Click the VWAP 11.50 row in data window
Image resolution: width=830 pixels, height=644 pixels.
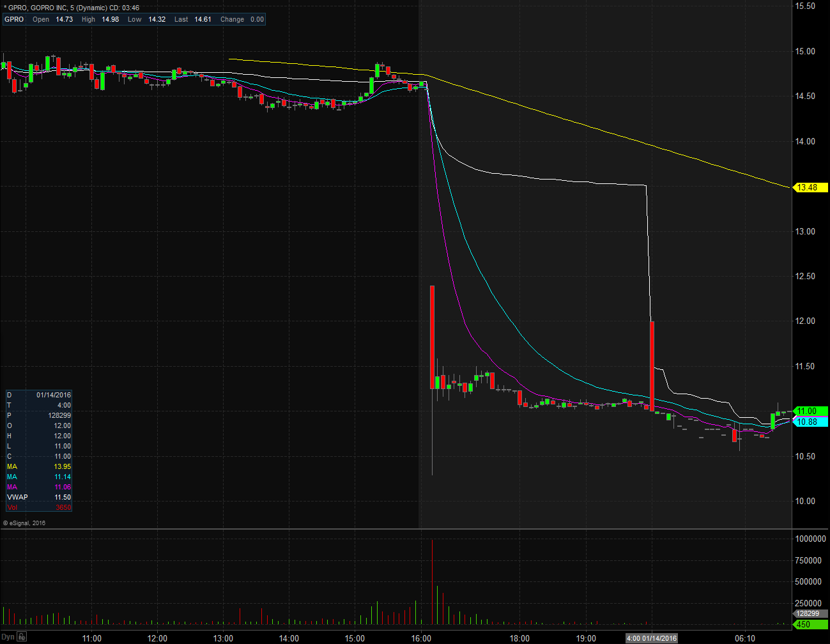coord(38,497)
